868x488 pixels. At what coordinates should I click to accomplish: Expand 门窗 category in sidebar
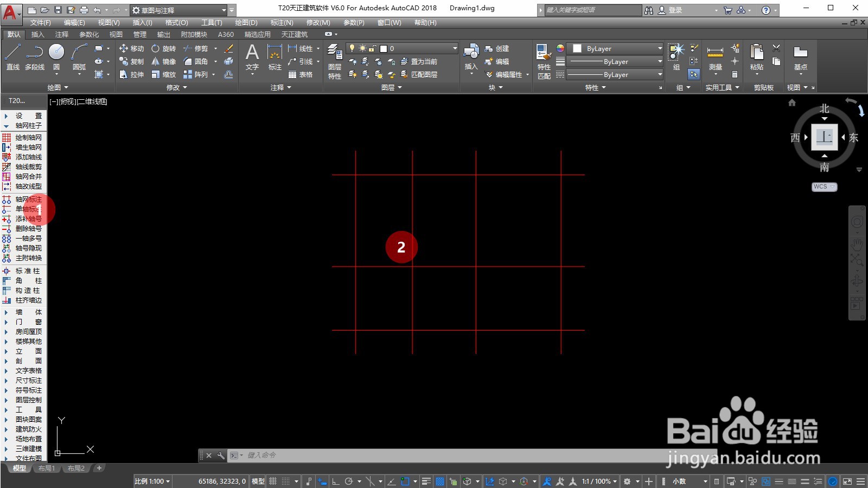point(23,322)
